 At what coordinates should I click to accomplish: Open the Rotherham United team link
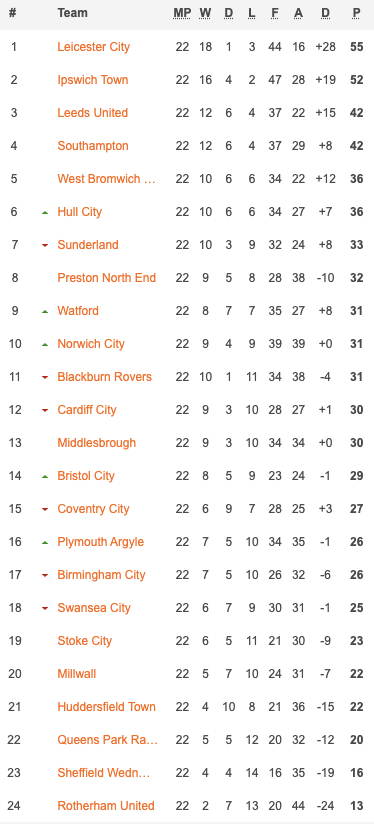point(106,806)
